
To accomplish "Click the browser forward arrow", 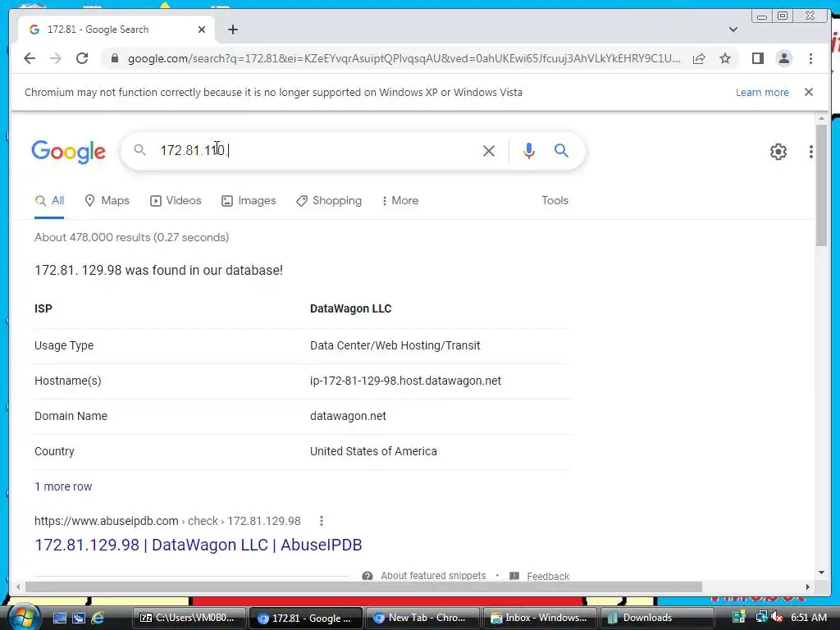I will point(56,58).
